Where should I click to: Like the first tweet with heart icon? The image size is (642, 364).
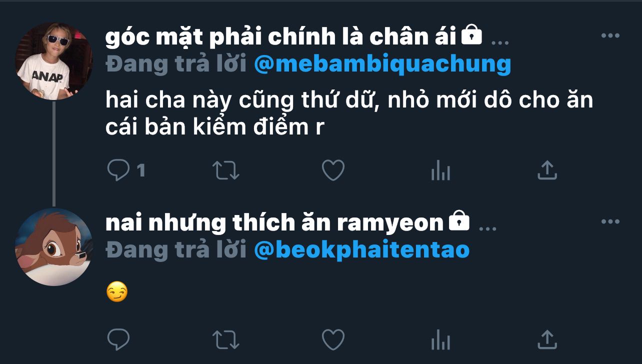pyautogui.click(x=333, y=170)
